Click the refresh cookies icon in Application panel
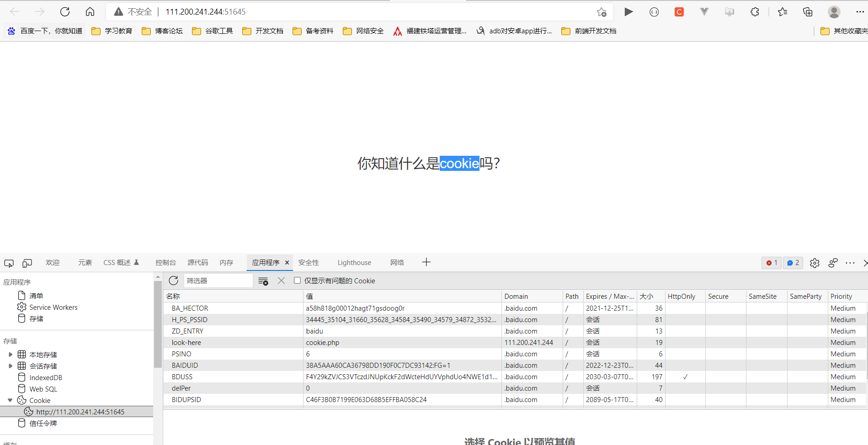868x445 pixels. tap(173, 280)
